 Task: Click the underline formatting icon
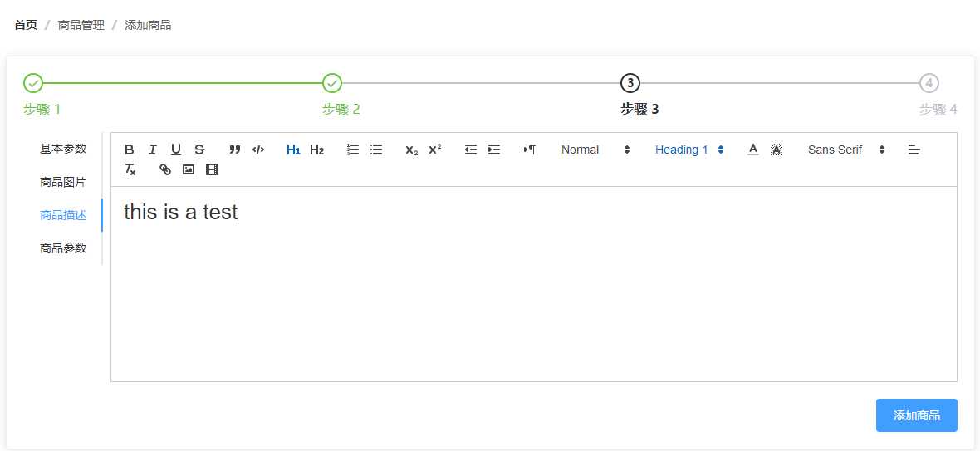pyautogui.click(x=176, y=150)
